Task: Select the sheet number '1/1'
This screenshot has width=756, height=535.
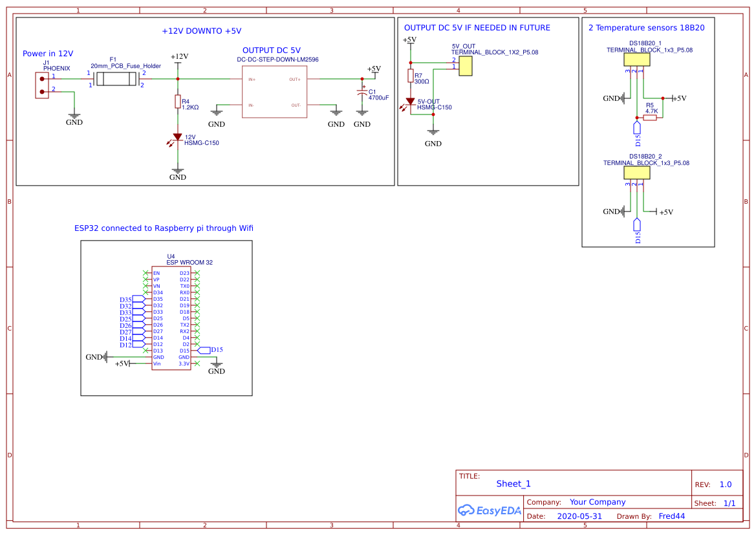Action: 729,503
